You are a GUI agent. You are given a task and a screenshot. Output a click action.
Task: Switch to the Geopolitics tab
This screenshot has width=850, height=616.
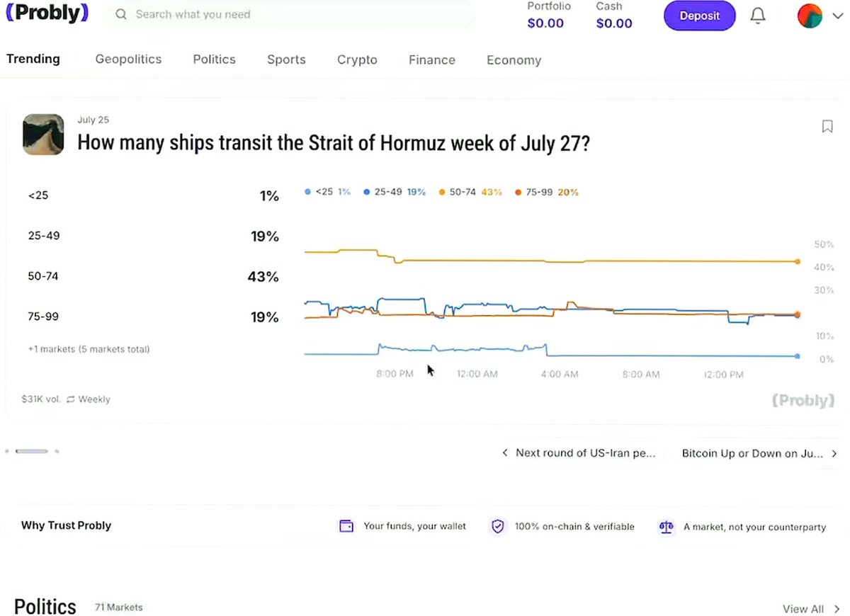coord(128,59)
